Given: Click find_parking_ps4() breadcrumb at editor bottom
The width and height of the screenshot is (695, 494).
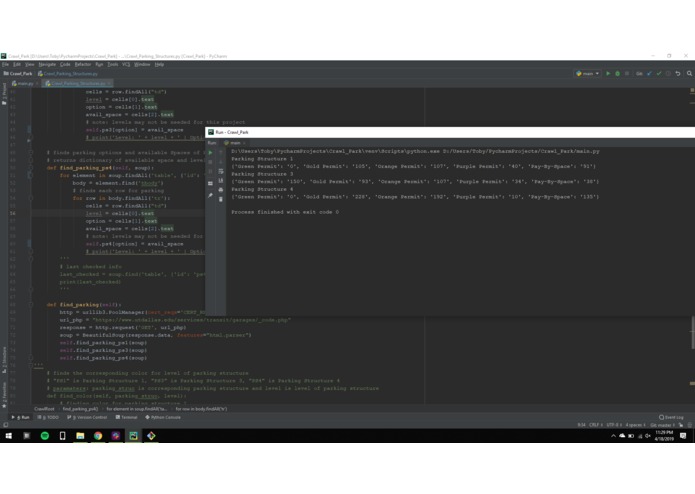Looking at the screenshot, I should [81, 409].
